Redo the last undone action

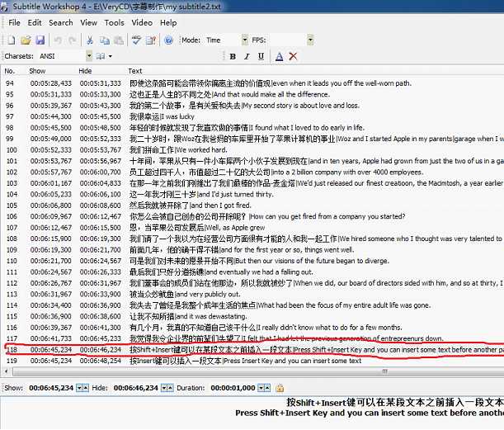(73, 40)
